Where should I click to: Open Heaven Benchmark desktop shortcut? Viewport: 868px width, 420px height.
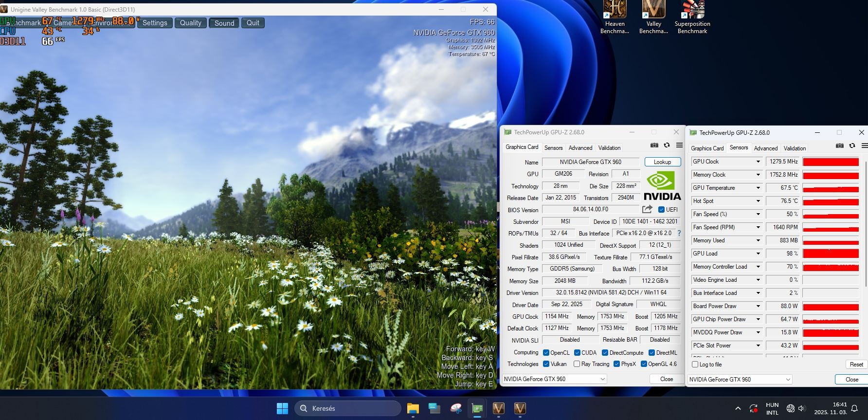click(x=615, y=17)
